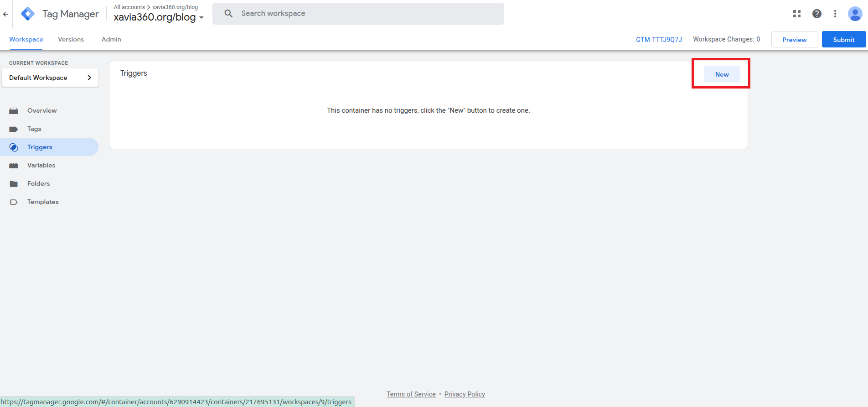Click the Overview icon in sidebar
Viewport: 868px width, 407px height.
tap(14, 111)
